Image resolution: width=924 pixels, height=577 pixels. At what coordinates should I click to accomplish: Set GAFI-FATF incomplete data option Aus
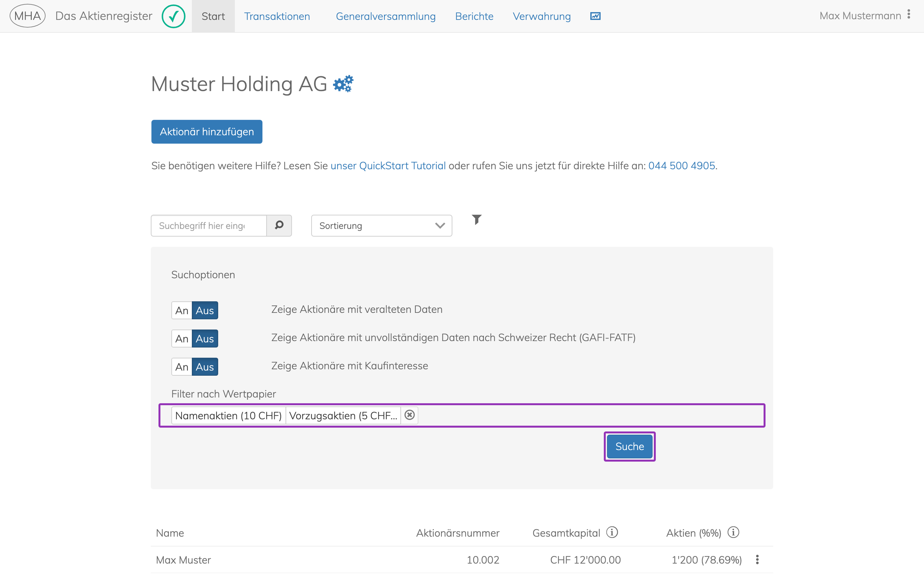coord(205,338)
